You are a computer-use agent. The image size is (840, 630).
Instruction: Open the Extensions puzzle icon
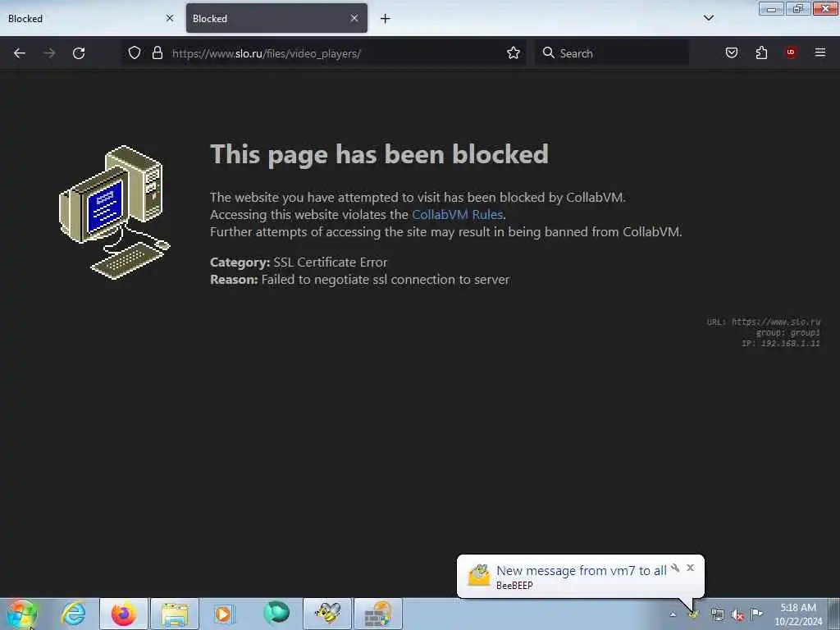pyautogui.click(x=761, y=52)
